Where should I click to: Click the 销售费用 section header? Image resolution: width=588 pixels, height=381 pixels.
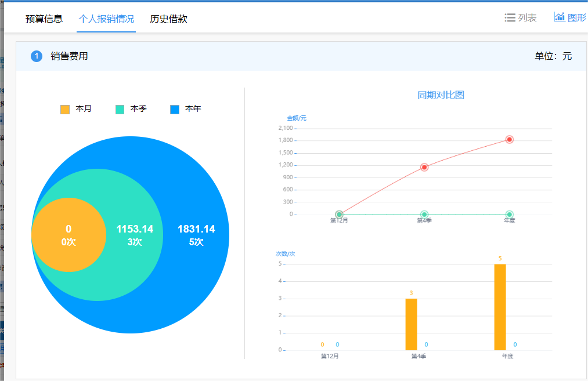pyautogui.click(x=69, y=56)
